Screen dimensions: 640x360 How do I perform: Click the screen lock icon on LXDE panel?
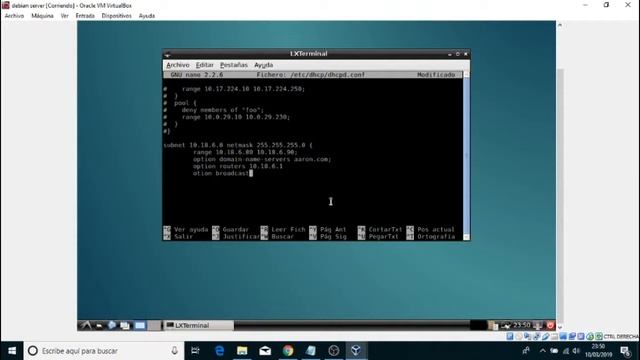click(x=537, y=325)
